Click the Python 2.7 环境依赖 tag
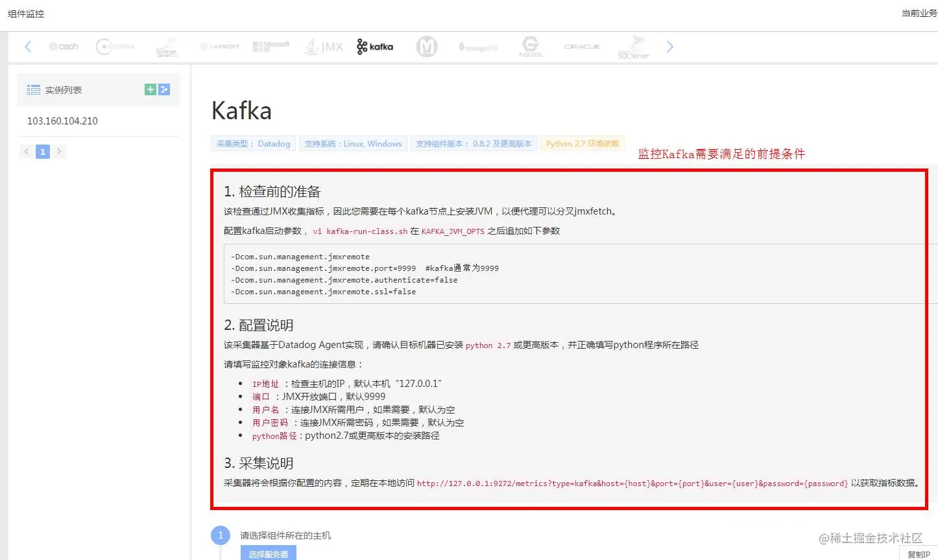Screen dimensions: 938x560 pyautogui.click(x=583, y=143)
